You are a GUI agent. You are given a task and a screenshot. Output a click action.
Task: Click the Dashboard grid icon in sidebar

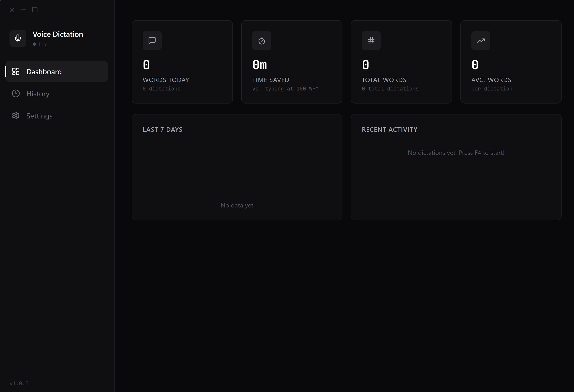pyautogui.click(x=16, y=72)
